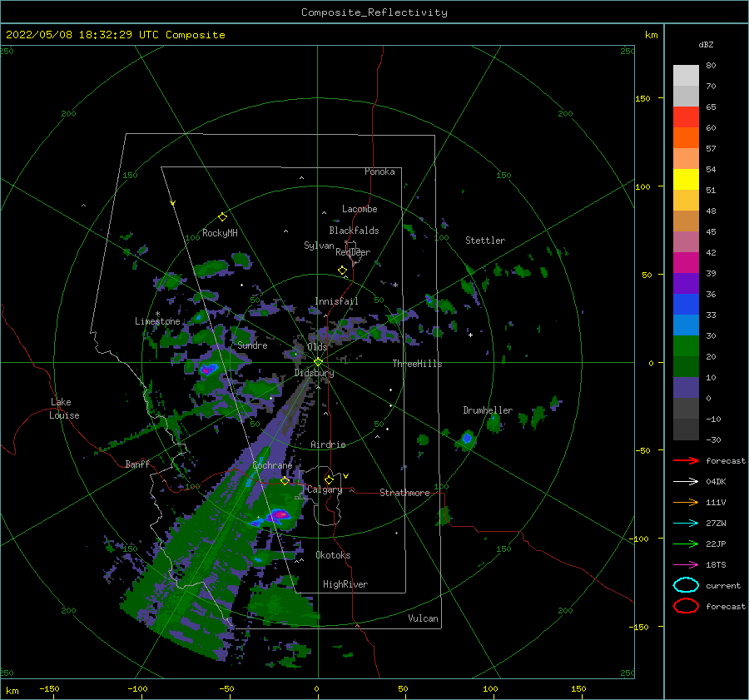The image size is (749, 700).
Task: Click the Limestone label
Action: tap(157, 321)
